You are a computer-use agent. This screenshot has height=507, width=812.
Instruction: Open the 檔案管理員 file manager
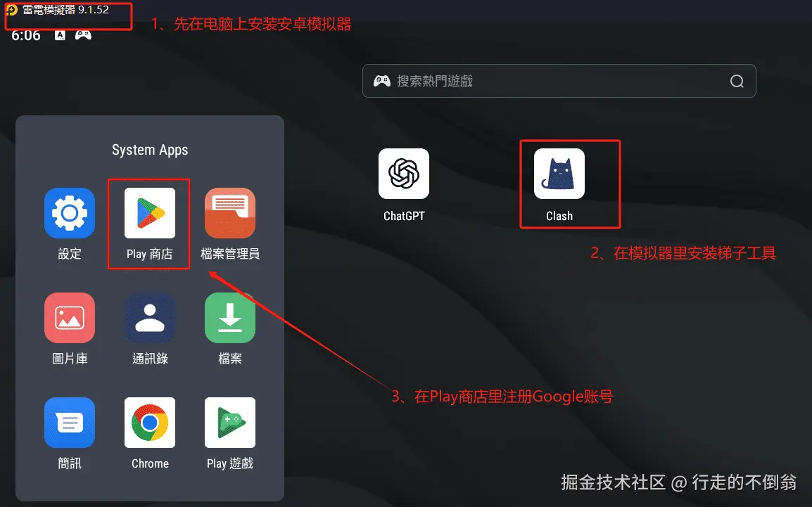(x=229, y=212)
